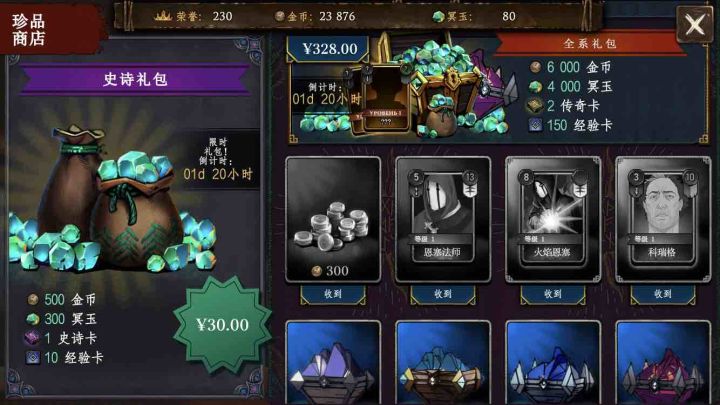Claim the 300 gold coins reward
Screen dimensions: 720x405
(x=333, y=294)
